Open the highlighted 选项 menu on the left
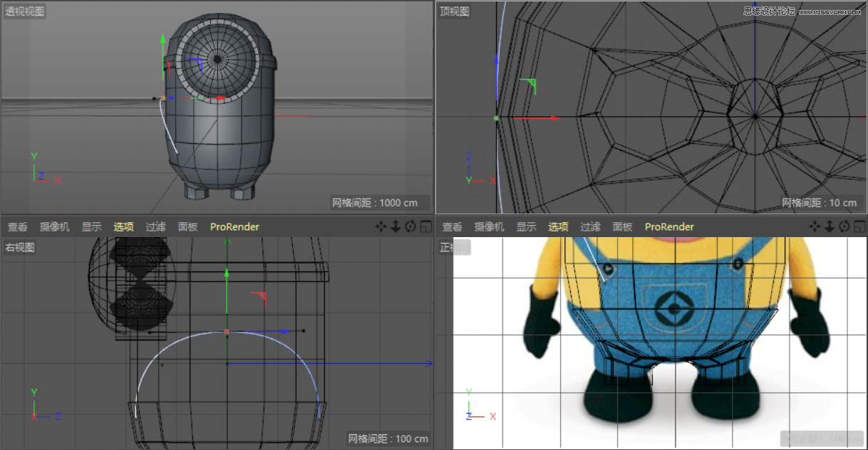The height and width of the screenshot is (450, 868). pyautogui.click(x=123, y=226)
